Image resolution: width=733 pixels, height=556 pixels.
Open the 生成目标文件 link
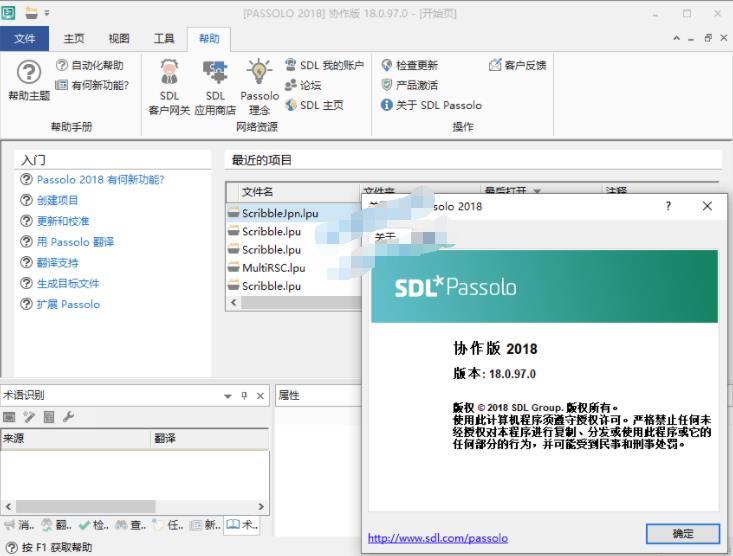pos(68,283)
